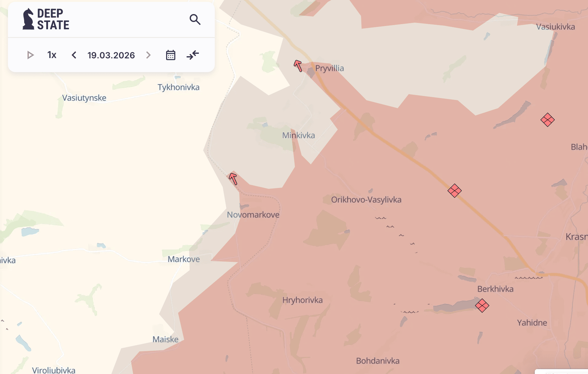
Task: Open the calendar date picker
Action: pos(170,55)
